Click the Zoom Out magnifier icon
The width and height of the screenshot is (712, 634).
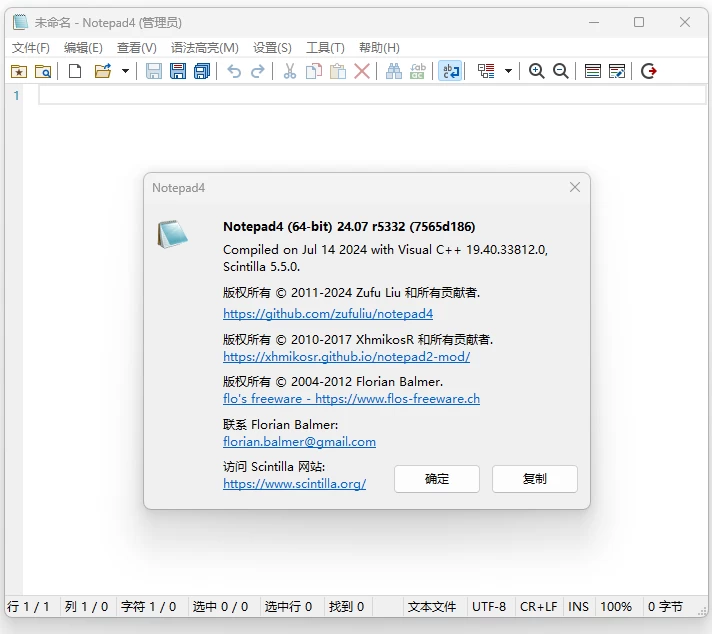click(x=561, y=71)
